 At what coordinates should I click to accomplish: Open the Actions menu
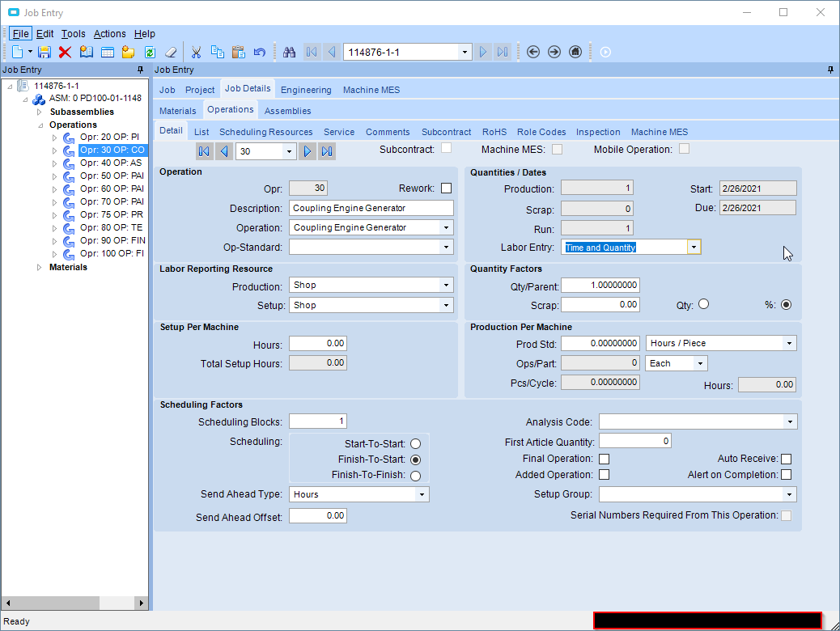tap(110, 34)
